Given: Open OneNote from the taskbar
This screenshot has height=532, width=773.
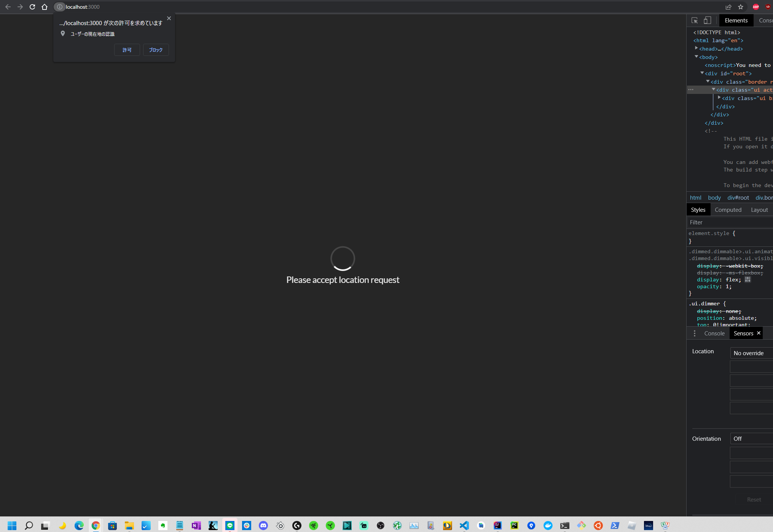Looking at the screenshot, I should coord(196,526).
